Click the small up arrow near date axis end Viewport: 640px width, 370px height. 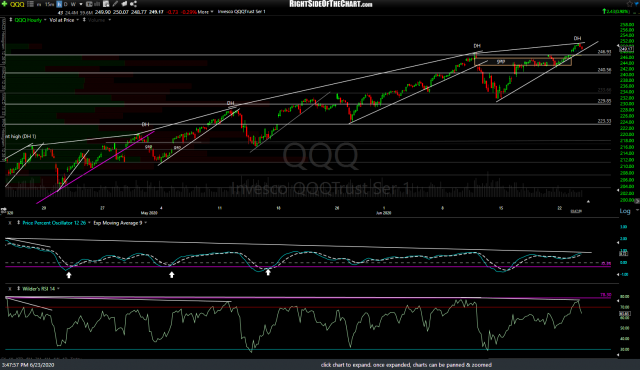pos(588,202)
